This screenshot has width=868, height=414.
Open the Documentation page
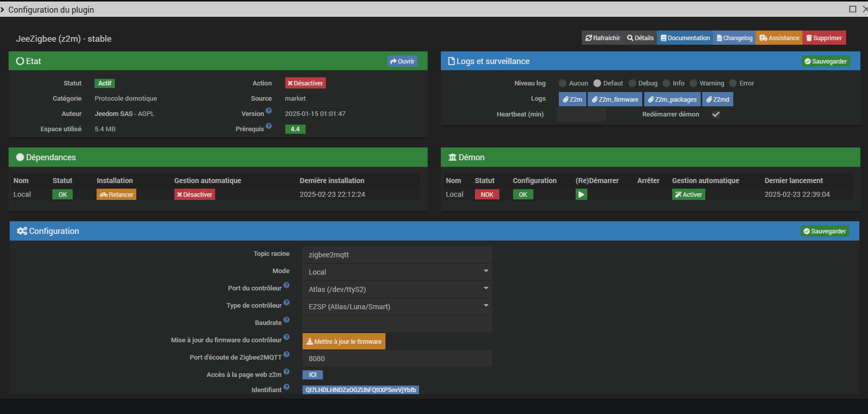[x=684, y=38]
